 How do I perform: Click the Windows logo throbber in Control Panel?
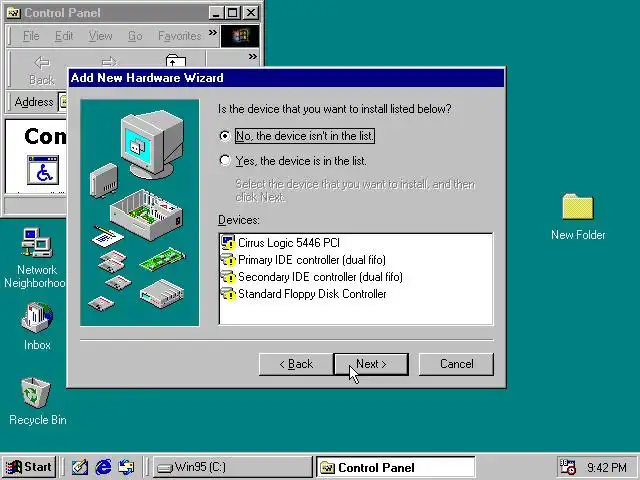(x=240, y=36)
